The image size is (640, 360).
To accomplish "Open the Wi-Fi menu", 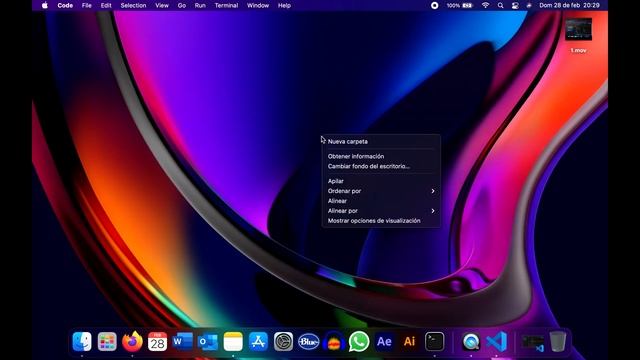I will (485, 5).
